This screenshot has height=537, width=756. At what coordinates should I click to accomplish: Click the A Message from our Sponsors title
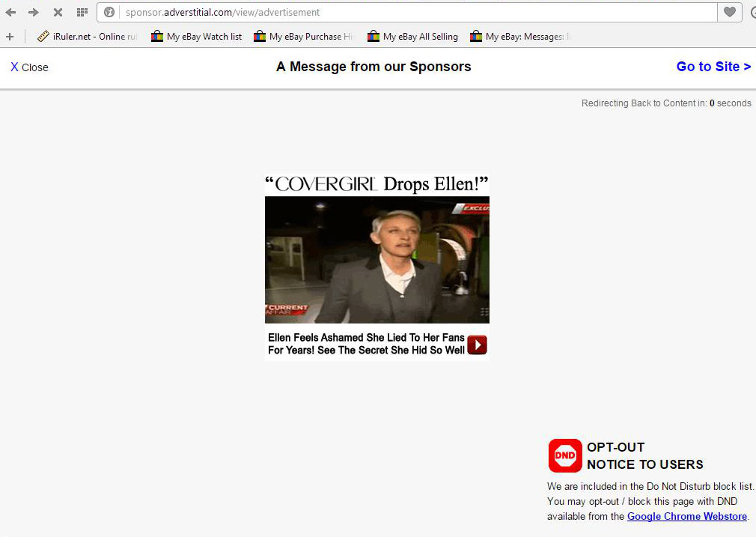(x=374, y=67)
